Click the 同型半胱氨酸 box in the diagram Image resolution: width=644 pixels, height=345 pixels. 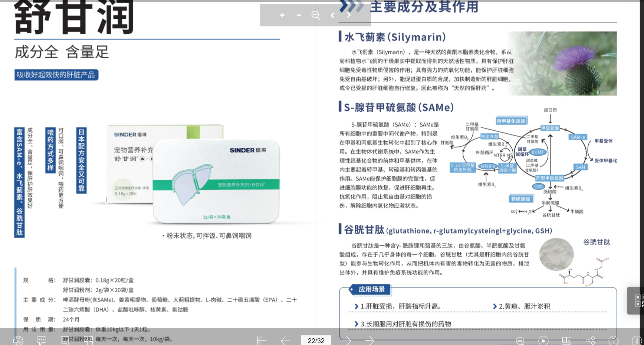[x=550, y=178]
